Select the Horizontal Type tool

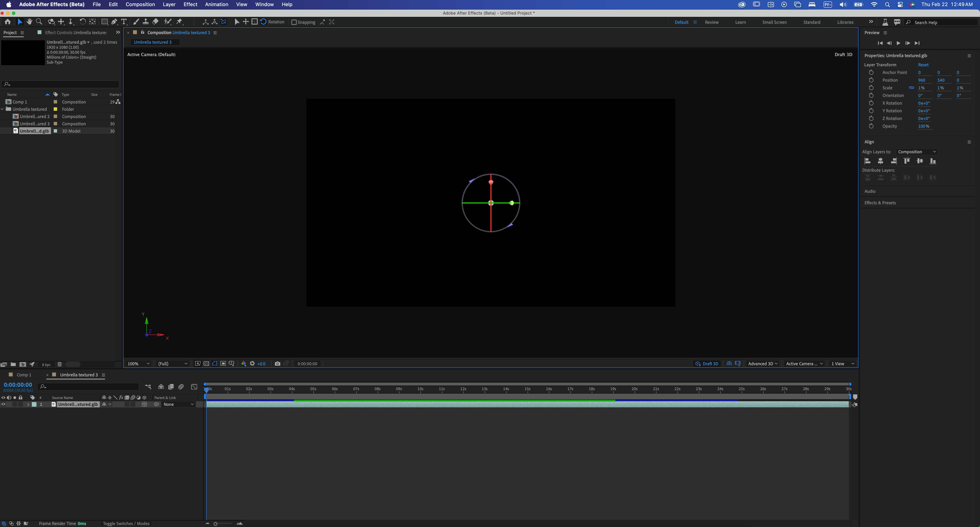pyautogui.click(x=124, y=22)
